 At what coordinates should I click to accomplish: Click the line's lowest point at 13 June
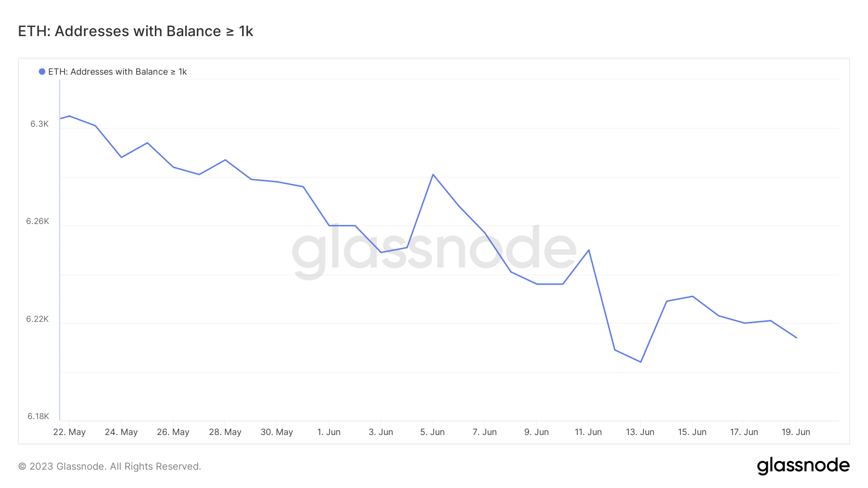[x=641, y=362]
